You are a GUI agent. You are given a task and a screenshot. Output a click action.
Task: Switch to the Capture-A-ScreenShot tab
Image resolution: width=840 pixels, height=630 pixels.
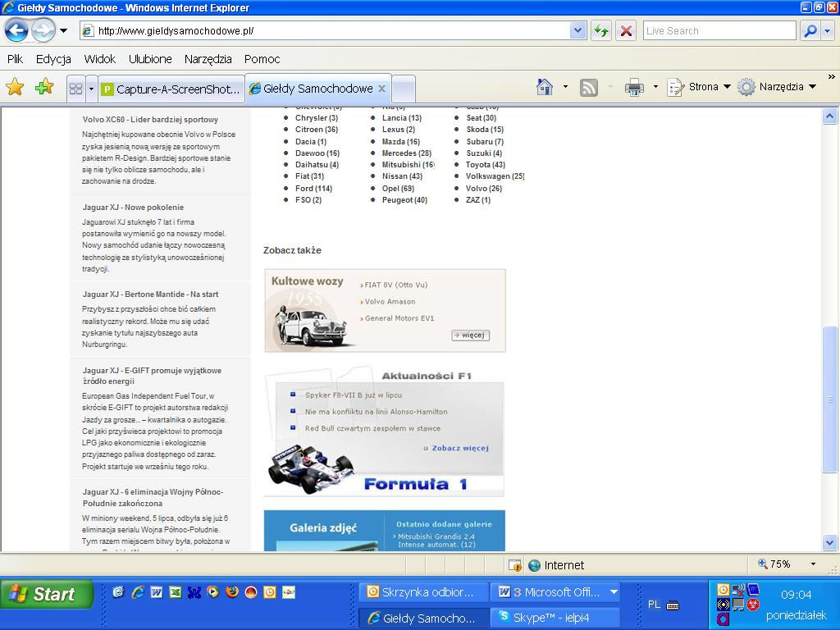171,89
